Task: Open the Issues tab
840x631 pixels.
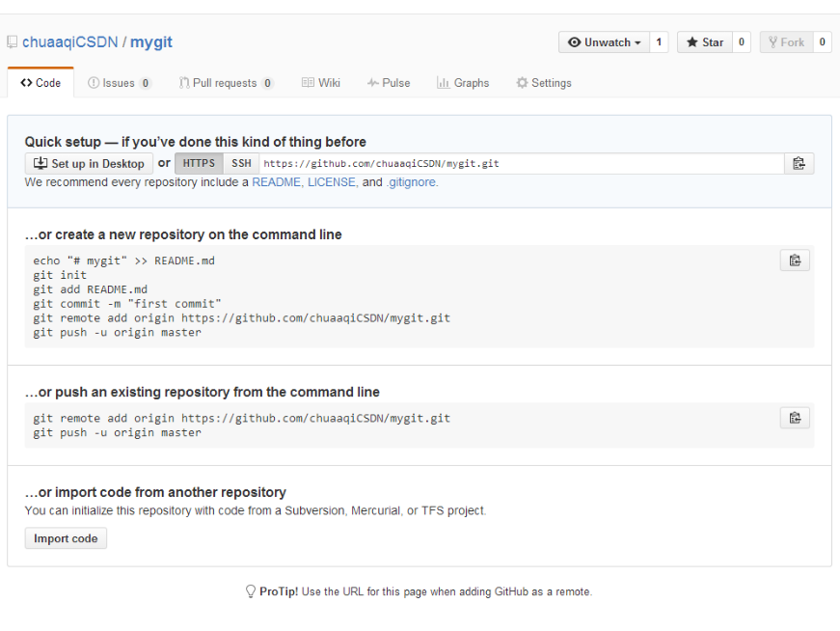Action: tap(120, 83)
